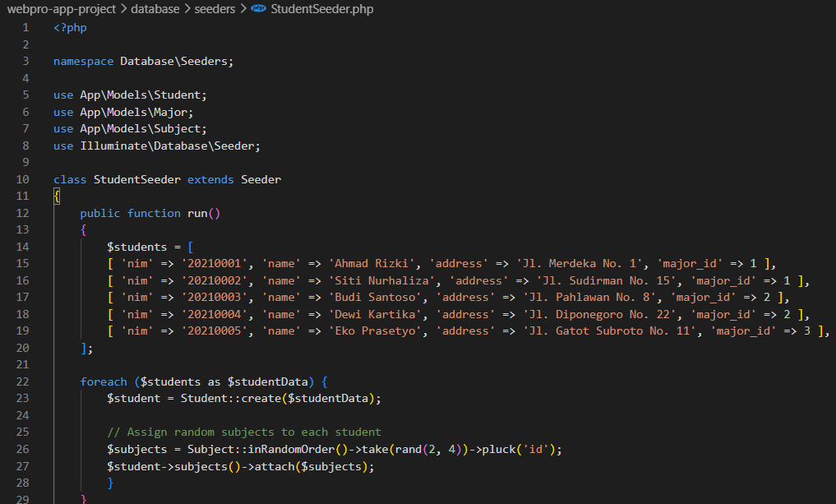
Task: Click '$subjects' variable on line 26
Action: point(137,449)
